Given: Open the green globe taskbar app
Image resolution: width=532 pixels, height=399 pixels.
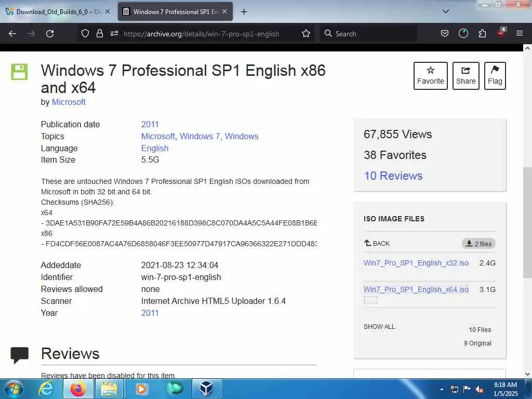Looking at the screenshot, I should click(x=175, y=389).
